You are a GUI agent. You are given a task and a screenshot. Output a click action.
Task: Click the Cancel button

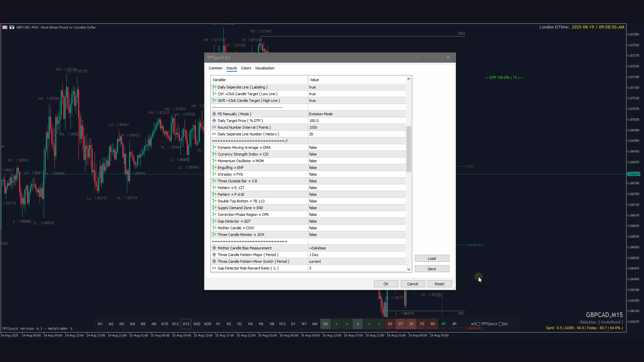[x=413, y=284]
